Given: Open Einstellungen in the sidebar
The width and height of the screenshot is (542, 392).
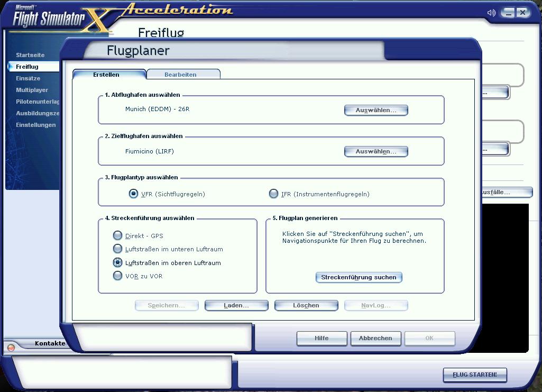Looking at the screenshot, I should [x=35, y=125].
